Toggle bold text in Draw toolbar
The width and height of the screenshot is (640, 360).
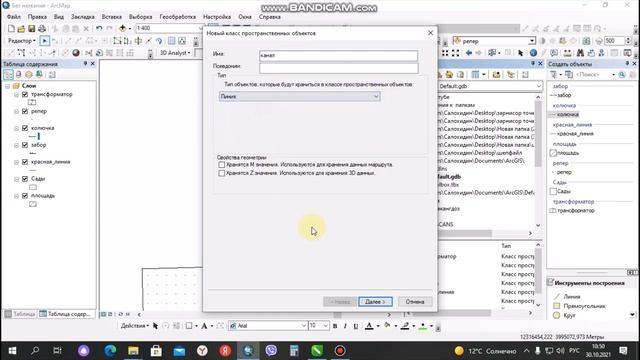(335, 326)
